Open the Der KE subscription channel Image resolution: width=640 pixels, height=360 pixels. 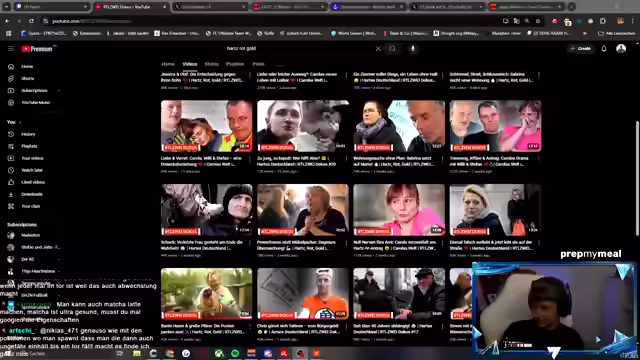[27, 259]
